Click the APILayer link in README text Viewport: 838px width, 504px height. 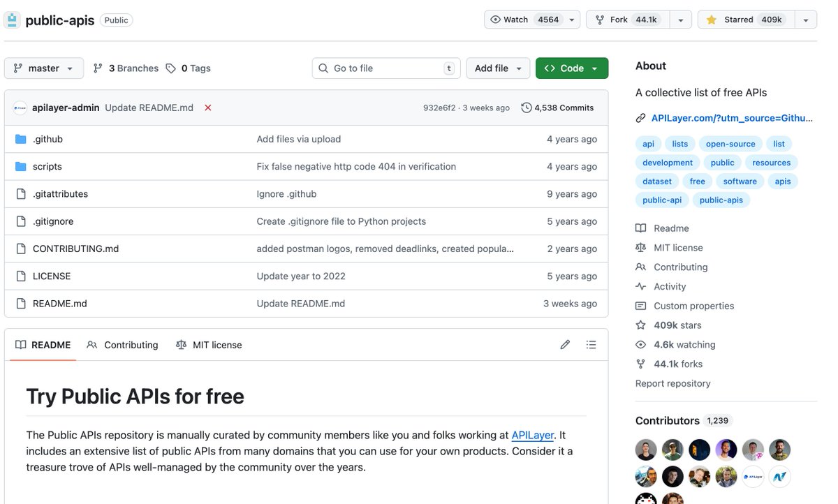point(533,435)
